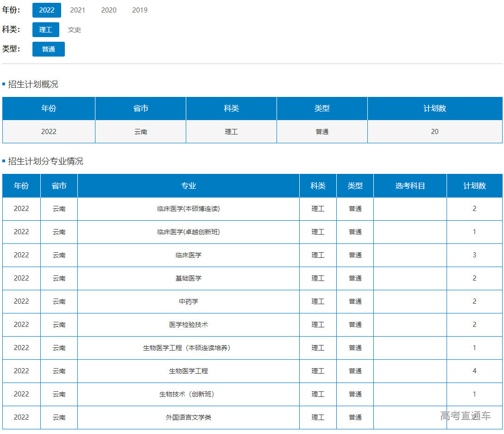Click the 生物医学工程（本硕连读培养）cell

(x=187, y=348)
